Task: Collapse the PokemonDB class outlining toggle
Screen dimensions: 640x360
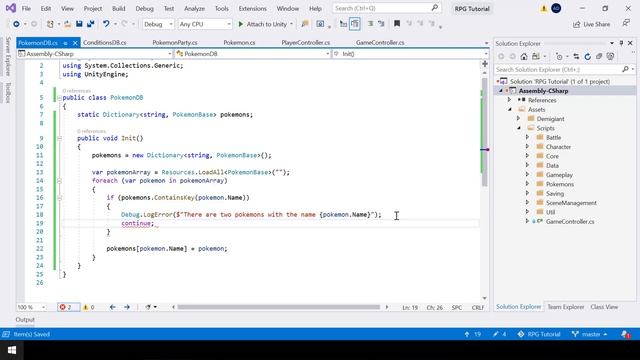Action: tap(60, 98)
